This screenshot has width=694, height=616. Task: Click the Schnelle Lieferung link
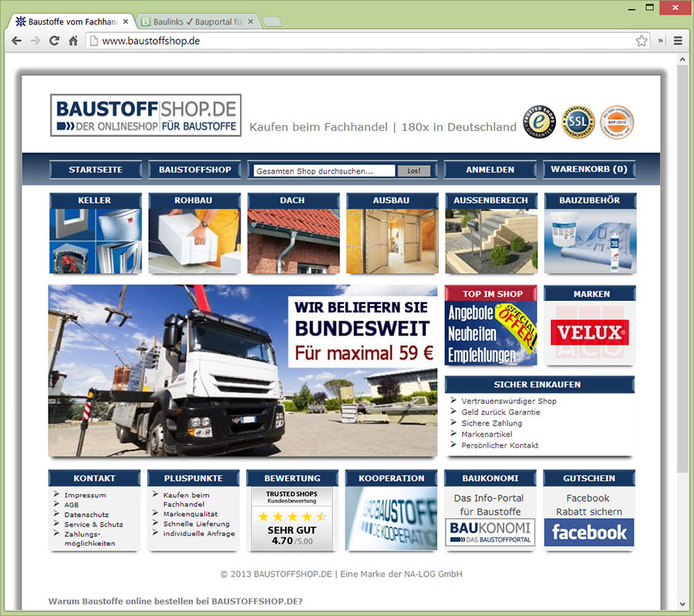(196, 523)
